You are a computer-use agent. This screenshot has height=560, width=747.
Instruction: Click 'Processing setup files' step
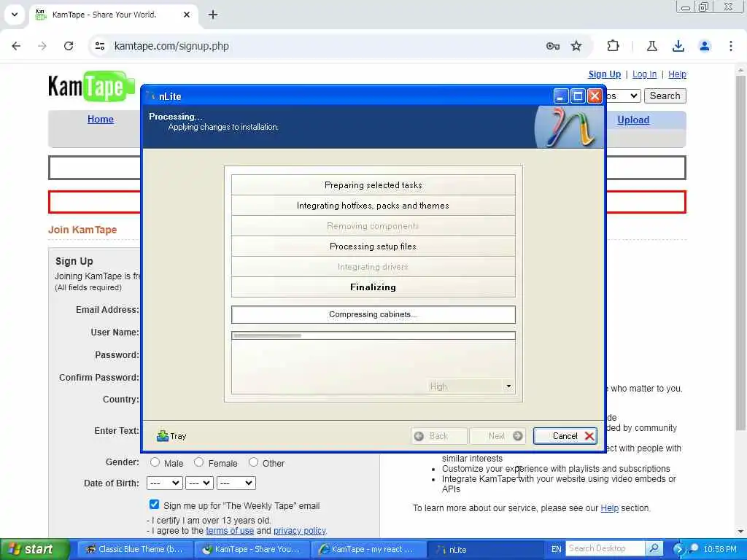point(373,246)
